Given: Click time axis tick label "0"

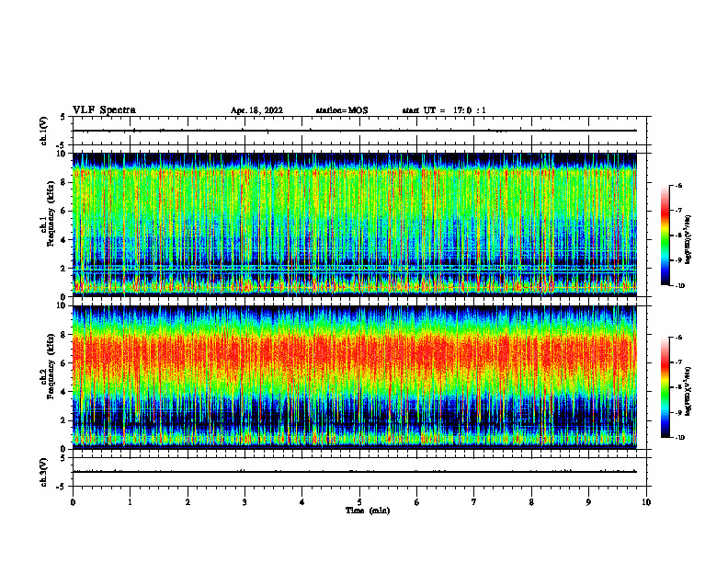Looking at the screenshot, I should (x=73, y=502).
